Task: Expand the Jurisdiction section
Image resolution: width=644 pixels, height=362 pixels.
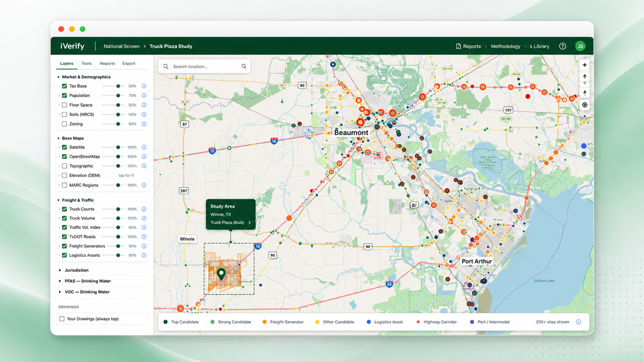Action: (60, 270)
